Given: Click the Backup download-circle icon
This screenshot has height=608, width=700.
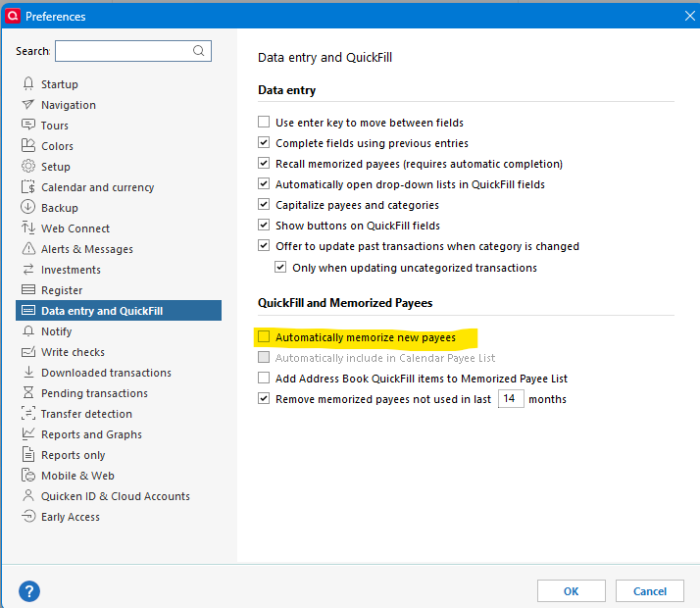Looking at the screenshot, I should (28, 207).
